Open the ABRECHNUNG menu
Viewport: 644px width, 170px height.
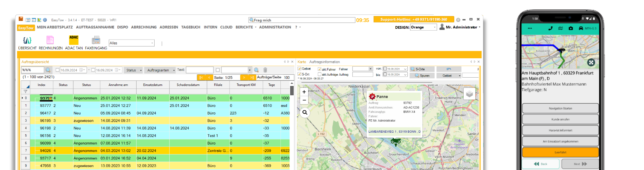coord(144,27)
